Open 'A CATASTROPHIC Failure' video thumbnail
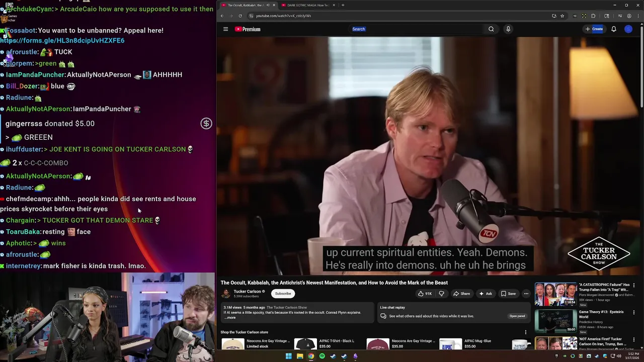Viewport: 644px width, 362px height. 555,294
